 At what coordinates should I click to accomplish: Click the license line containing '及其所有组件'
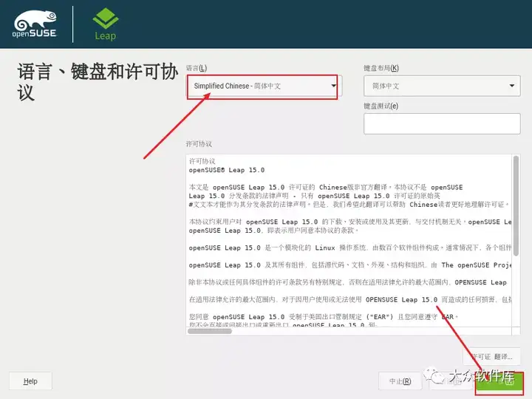[x=350, y=265]
